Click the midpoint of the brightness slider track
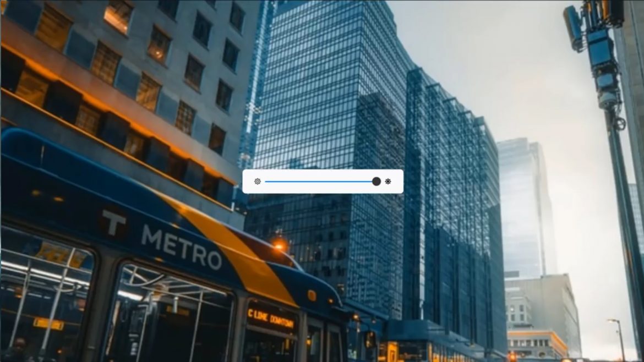This screenshot has width=644, height=362. [319, 182]
